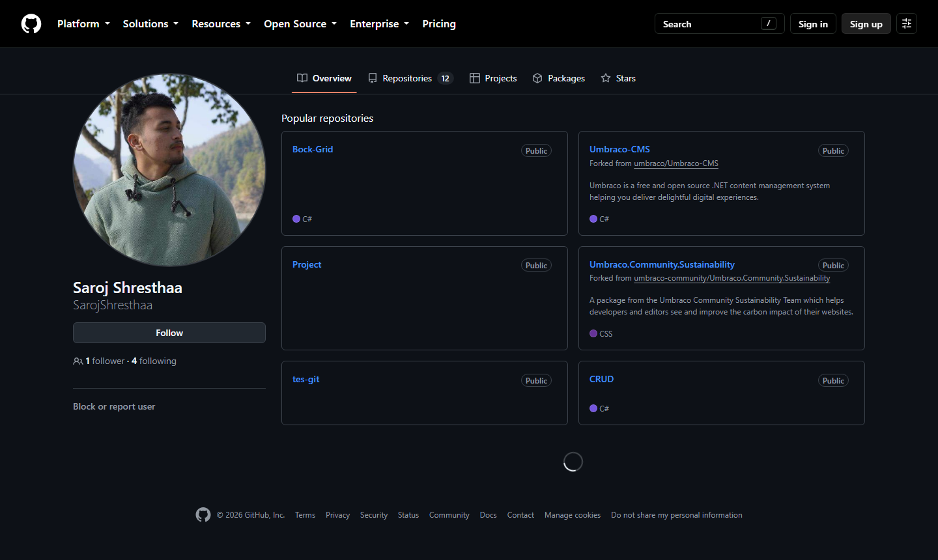The height and width of the screenshot is (560, 938).
Task: Open the Terms footer link
Action: (305, 515)
